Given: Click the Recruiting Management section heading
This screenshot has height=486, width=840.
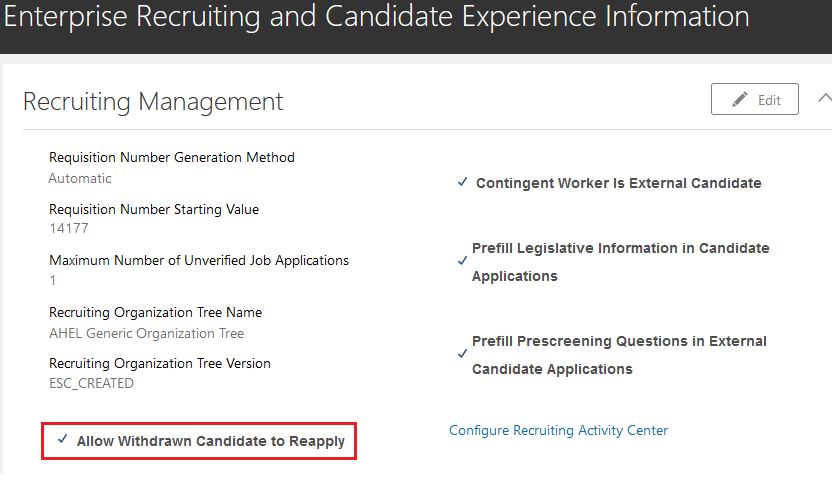Looking at the screenshot, I should coord(153,101).
